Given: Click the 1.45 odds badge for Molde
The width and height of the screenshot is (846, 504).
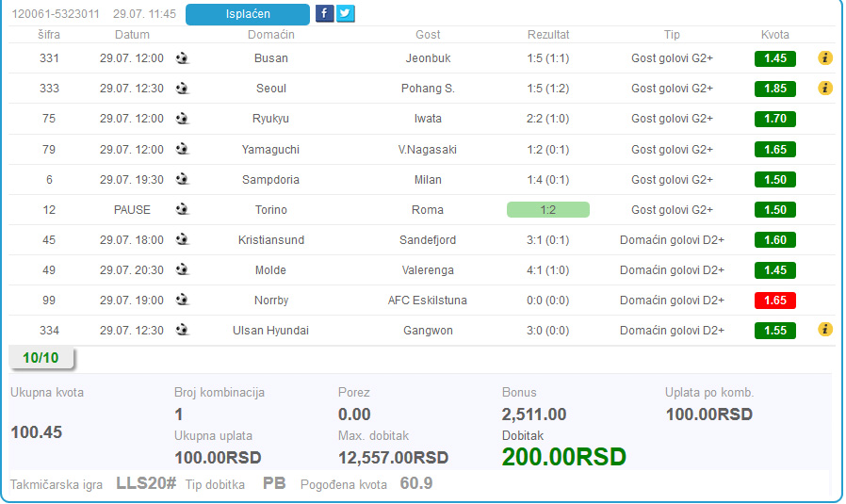Looking at the screenshot, I should pos(774,270).
